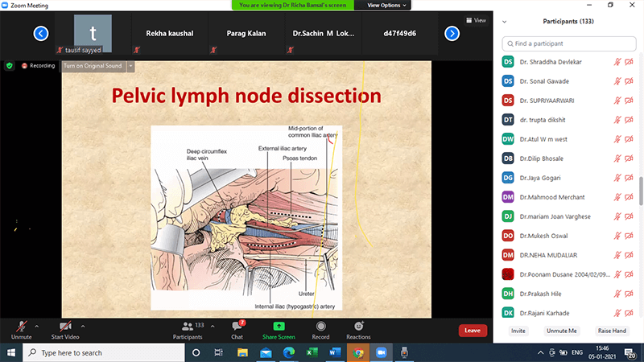Start recording with the Record icon
Screen dimensions: 644x362
[320, 327]
